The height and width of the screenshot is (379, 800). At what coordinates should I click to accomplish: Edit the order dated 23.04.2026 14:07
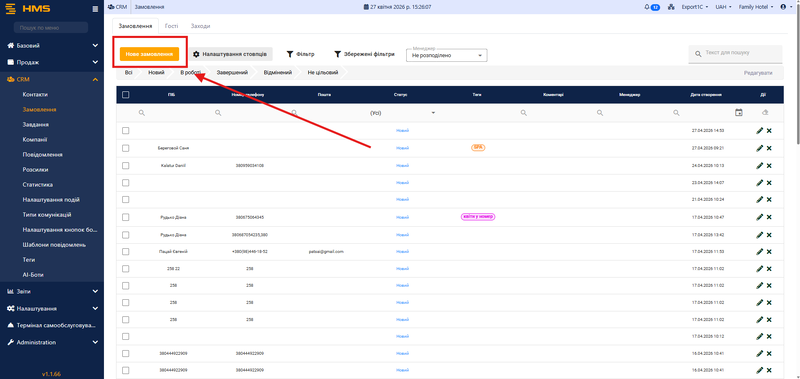click(x=759, y=182)
